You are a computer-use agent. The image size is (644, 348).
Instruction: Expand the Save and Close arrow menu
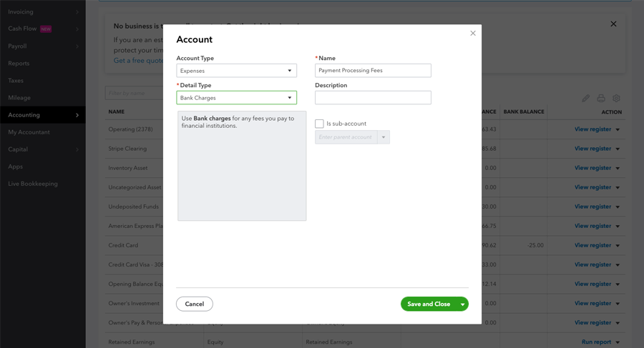point(463,304)
